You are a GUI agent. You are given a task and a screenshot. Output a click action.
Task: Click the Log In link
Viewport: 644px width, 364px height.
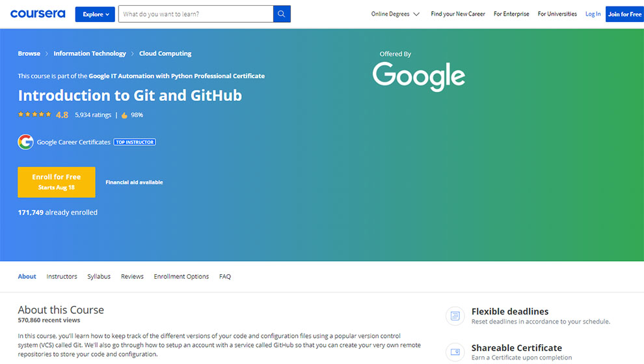[x=593, y=14]
